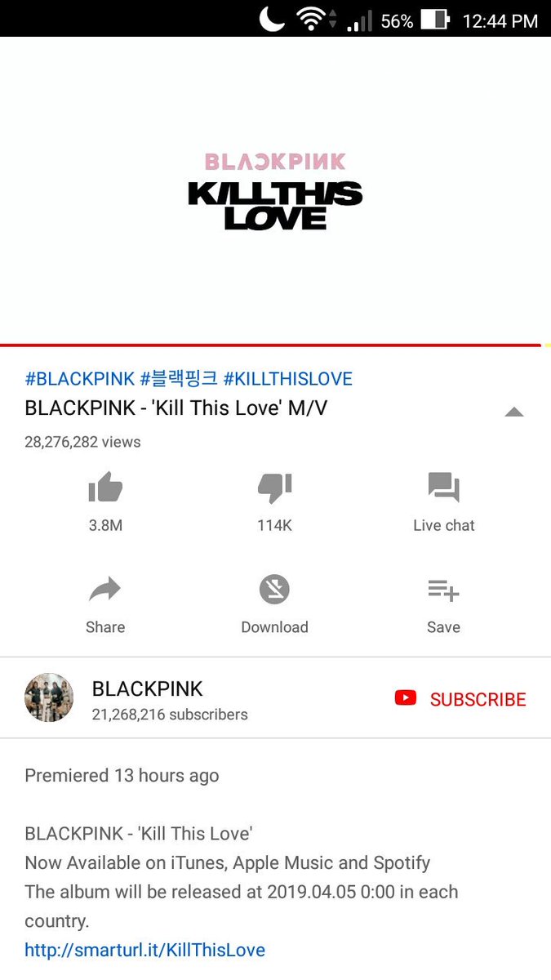Tap the Download icon
Image resolution: width=551 pixels, height=980 pixels.
point(274,590)
